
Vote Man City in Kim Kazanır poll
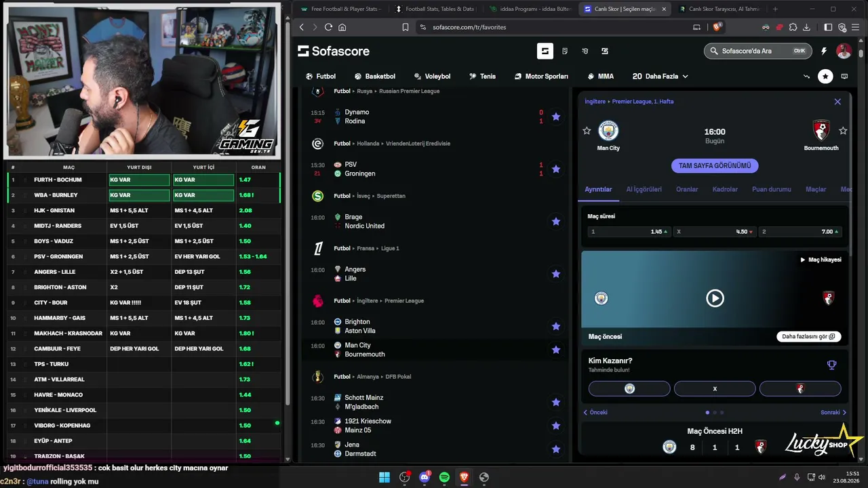629,388
